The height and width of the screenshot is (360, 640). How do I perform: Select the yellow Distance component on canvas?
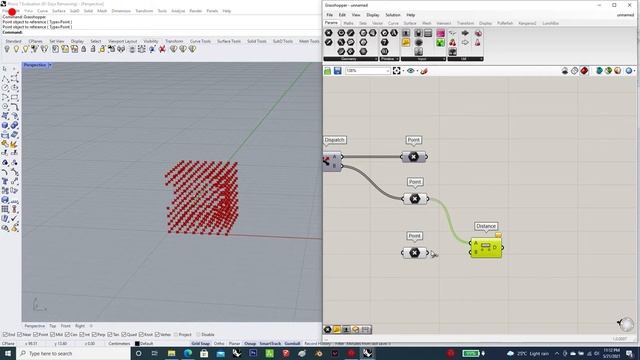pos(486,247)
